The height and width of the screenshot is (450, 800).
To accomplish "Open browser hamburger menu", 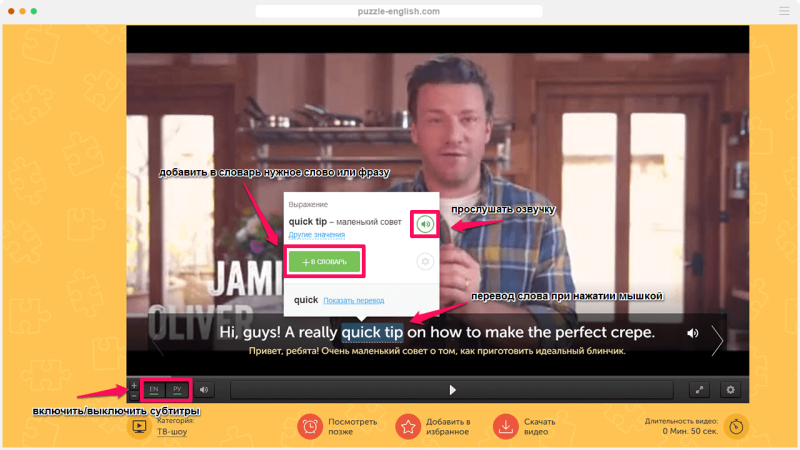I will point(784,11).
